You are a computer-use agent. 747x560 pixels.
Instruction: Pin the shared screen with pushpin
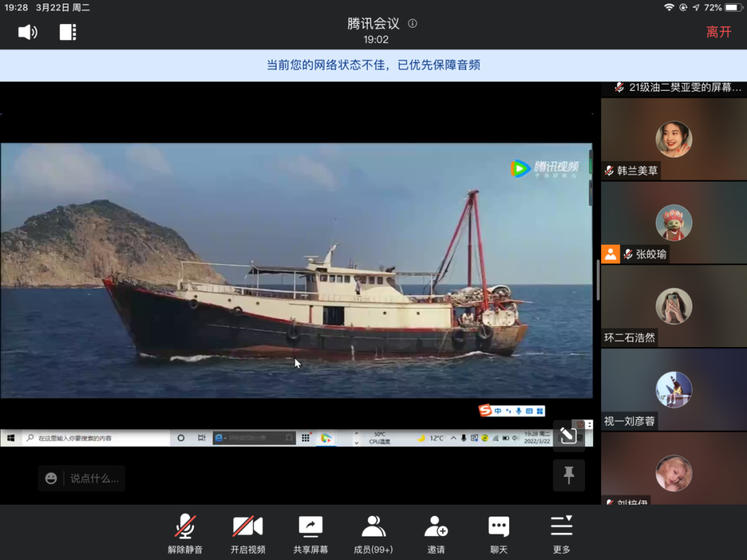569,475
